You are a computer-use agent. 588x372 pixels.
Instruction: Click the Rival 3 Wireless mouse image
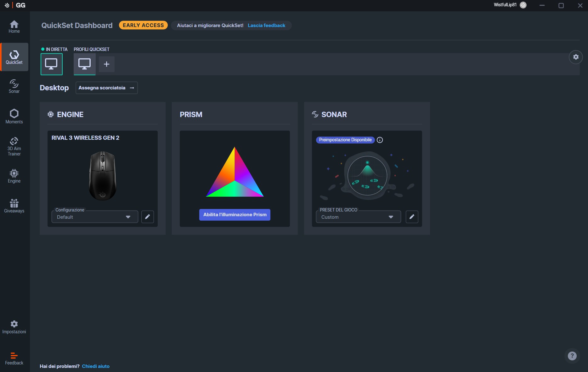pos(103,176)
